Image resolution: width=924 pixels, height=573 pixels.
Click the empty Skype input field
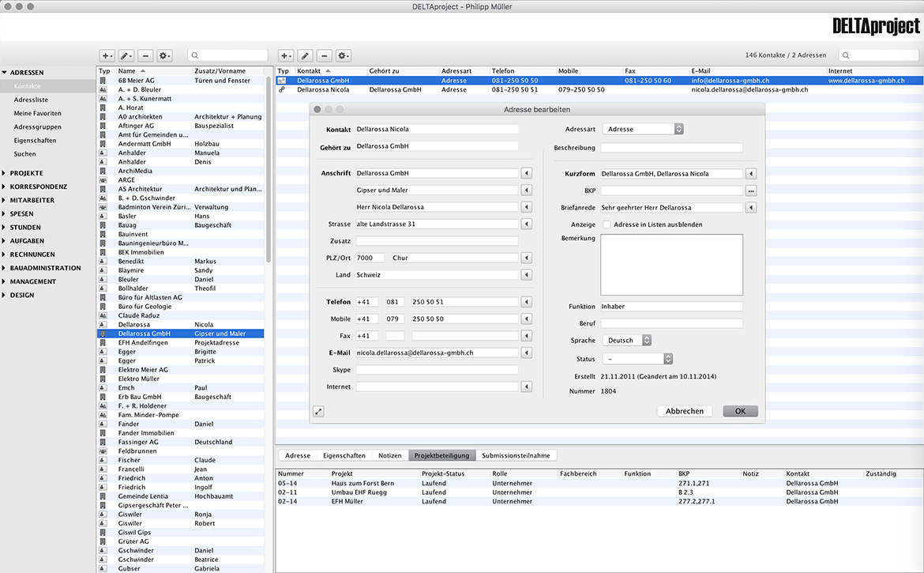pyautogui.click(x=437, y=370)
